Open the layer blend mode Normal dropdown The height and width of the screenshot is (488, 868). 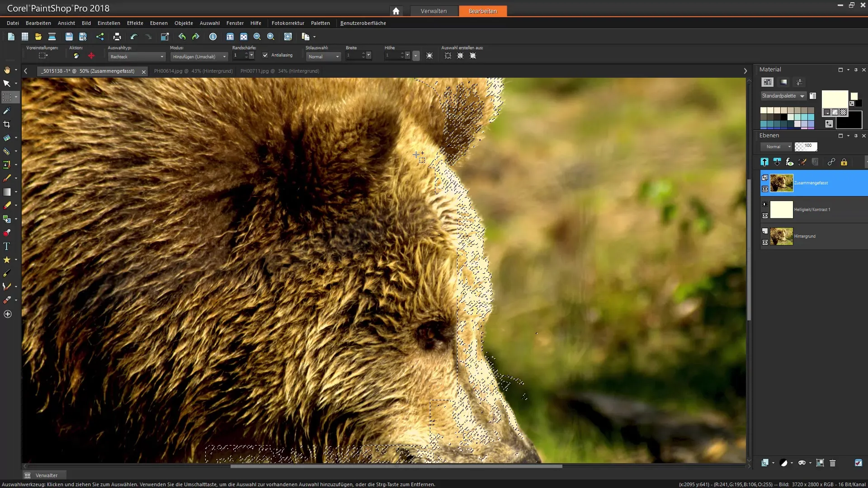coord(776,146)
